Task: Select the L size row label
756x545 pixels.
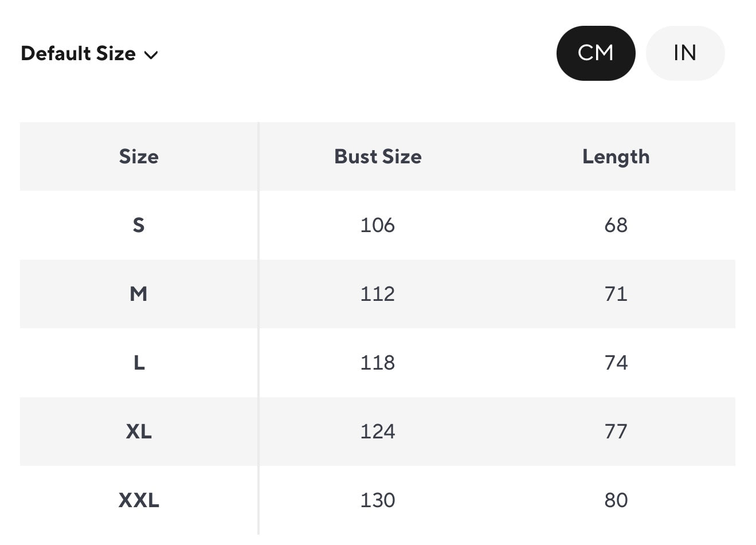Action: click(139, 363)
